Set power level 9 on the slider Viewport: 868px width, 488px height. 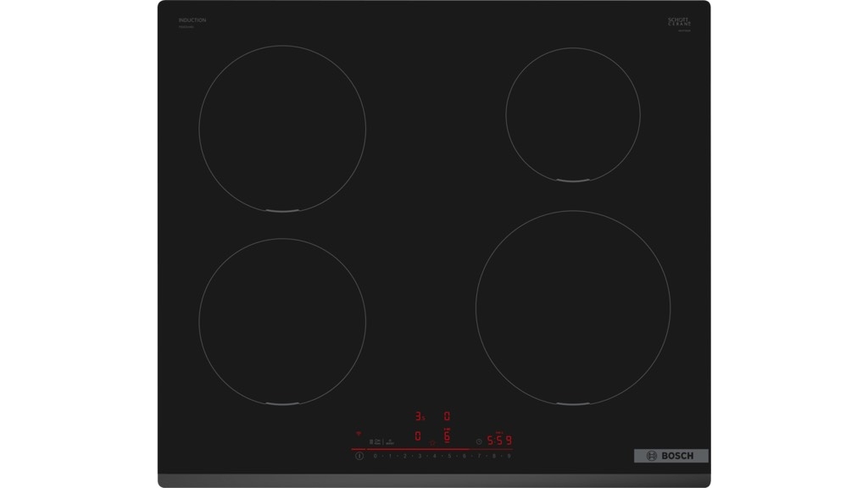click(x=509, y=457)
